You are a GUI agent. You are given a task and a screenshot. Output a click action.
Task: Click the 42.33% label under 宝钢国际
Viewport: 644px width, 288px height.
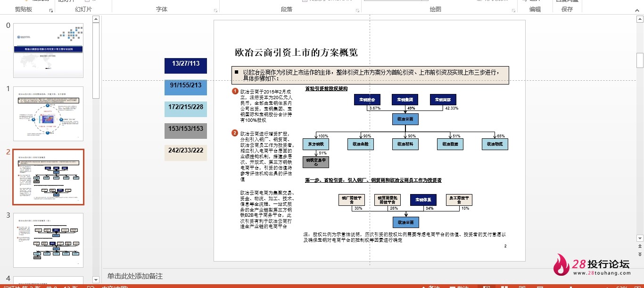pyautogui.click(x=451, y=108)
